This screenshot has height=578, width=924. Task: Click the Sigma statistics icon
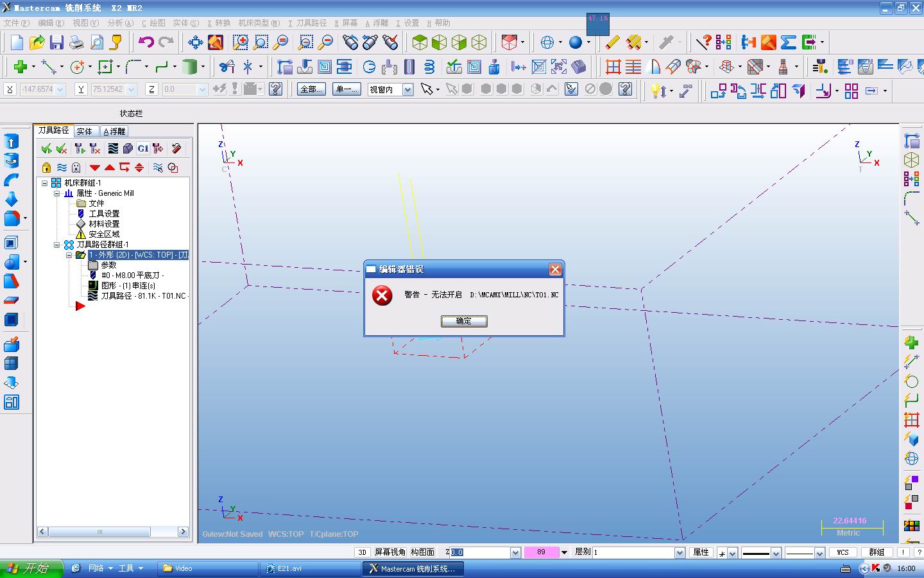coord(789,42)
